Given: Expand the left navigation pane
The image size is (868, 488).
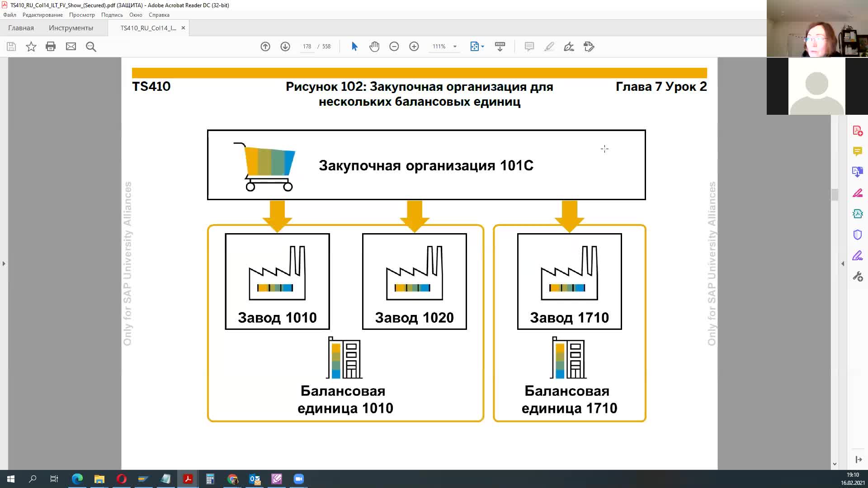Looking at the screenshot, I should 4,263.
